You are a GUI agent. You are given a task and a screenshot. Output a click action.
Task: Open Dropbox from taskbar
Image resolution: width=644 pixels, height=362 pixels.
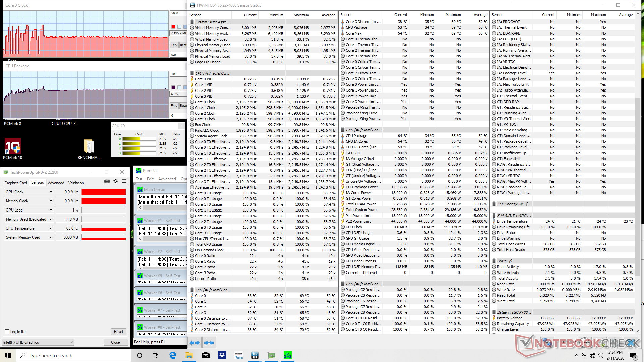tap(222, 355)
